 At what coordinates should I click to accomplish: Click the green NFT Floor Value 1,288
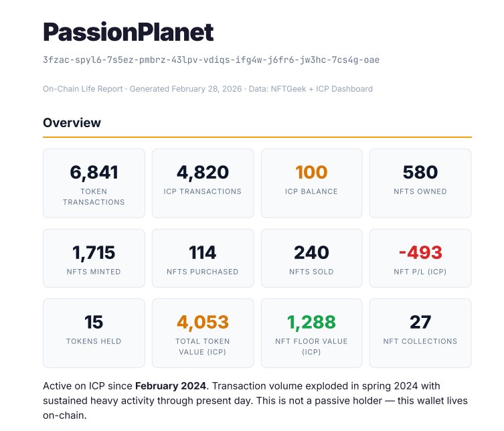311,322
